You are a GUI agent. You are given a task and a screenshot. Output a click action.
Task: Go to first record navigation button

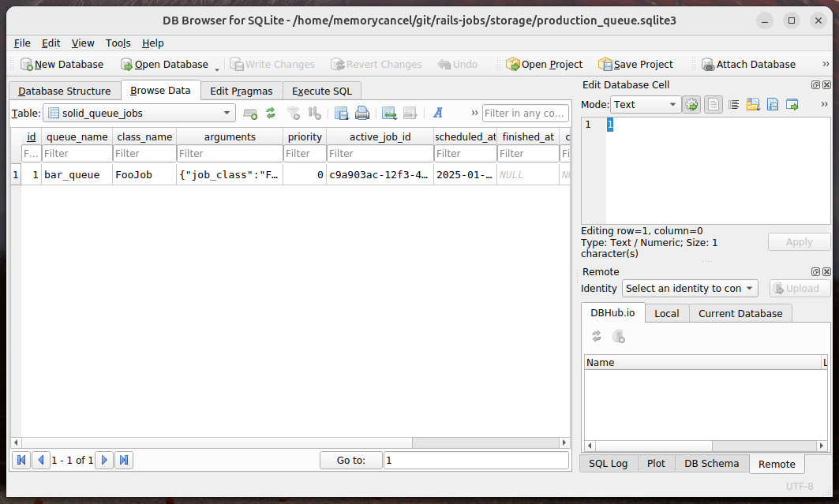click(x=21, y=460)
